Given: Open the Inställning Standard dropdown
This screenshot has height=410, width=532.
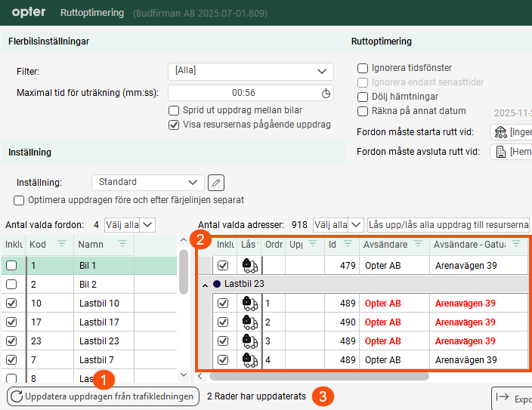Looking at the screenshot, I should coord(147,182).
